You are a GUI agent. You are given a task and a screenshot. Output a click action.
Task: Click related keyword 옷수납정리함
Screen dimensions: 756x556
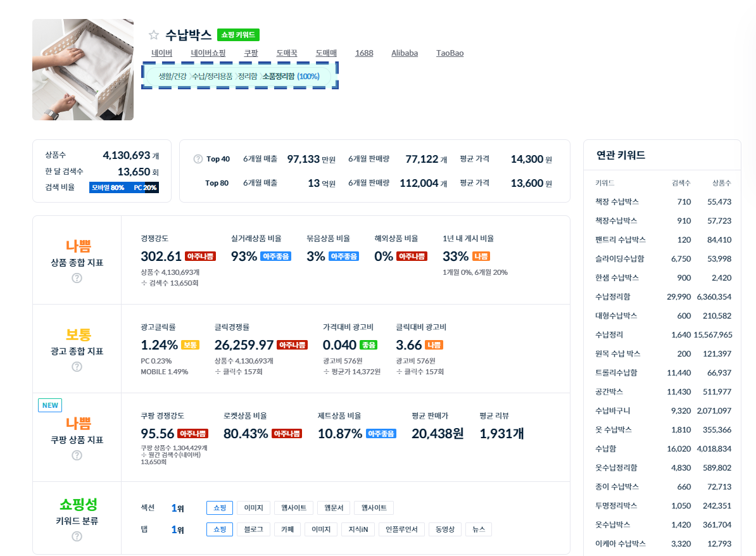coord(615,468)
